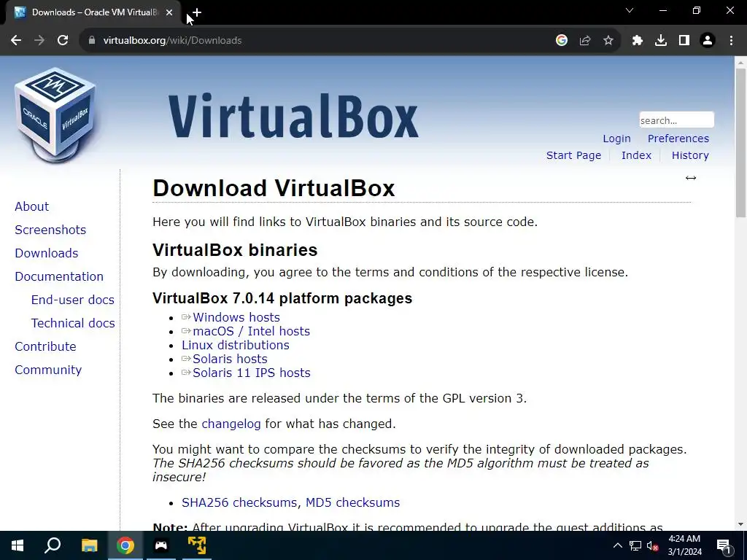Image resolution: width=747 pixels, height=560 pixels.
Task: Go to Start Page
Action: coord(573,155)
